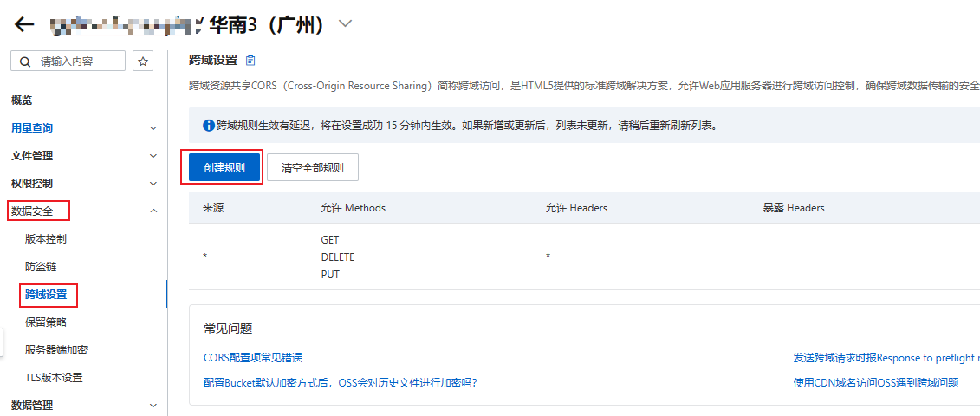
Task: Open the CORS配置项常见错误 link
Action: point(253,357)
